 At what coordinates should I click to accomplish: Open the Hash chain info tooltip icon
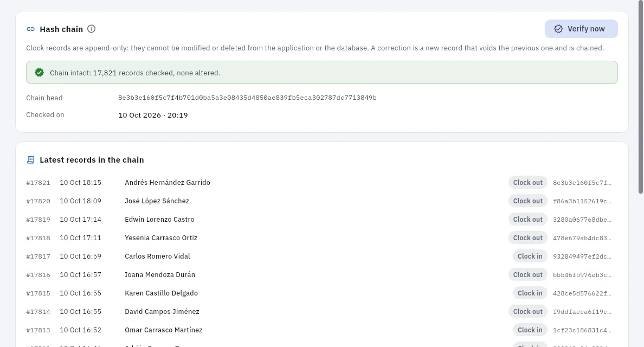pos(91,29)
